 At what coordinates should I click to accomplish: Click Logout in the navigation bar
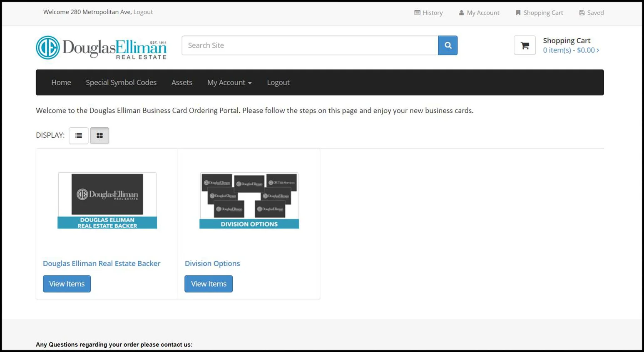pos(278,82)
